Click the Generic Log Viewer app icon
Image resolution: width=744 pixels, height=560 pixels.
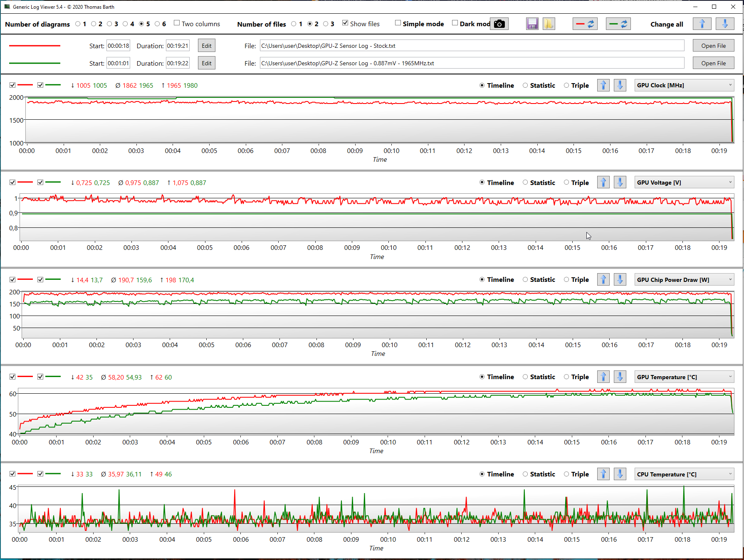pyautogui.click(x=7, y=7)
